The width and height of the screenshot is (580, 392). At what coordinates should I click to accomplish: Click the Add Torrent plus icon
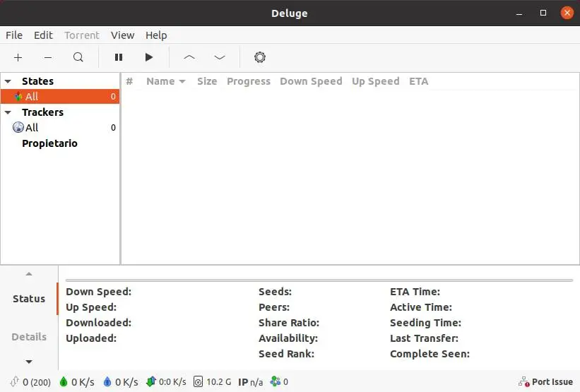point(18,57)
